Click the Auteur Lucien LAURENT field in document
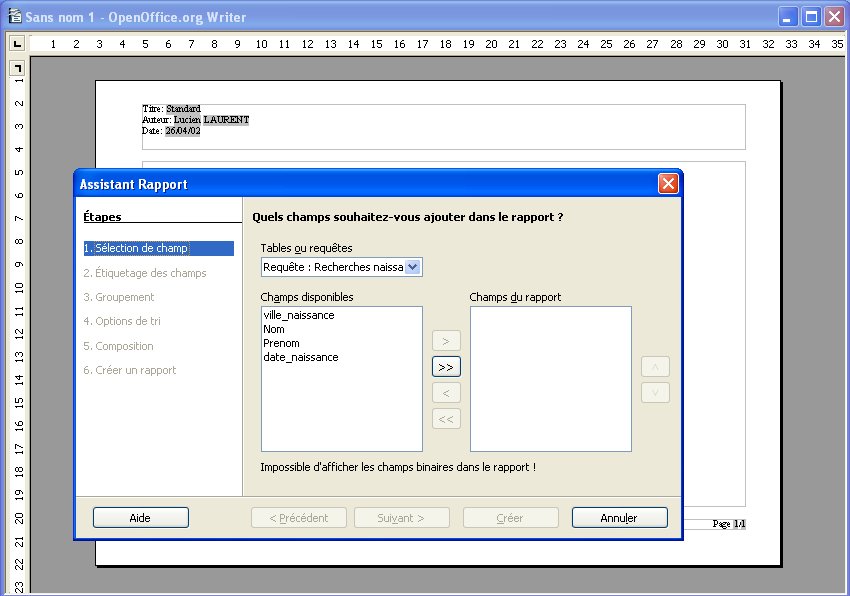Viewport: 850px width, 596px height. [x=196, y=119]
